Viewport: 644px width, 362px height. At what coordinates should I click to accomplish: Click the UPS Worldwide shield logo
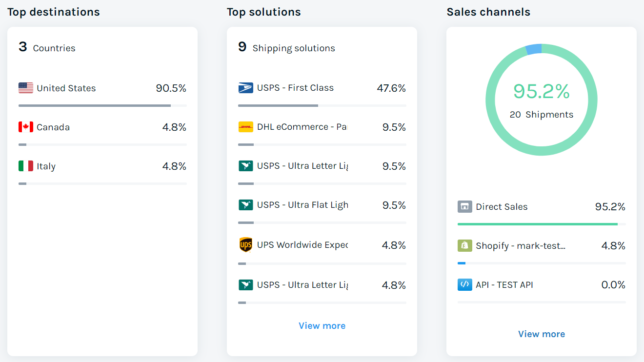click(245, 245)
